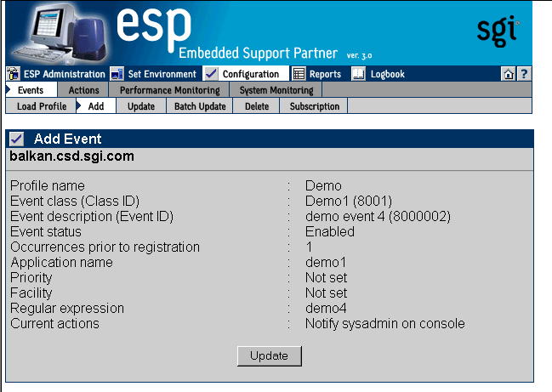Switch to the System Monitoring tab
Viewport: 552px width, 392px height.
276,90
